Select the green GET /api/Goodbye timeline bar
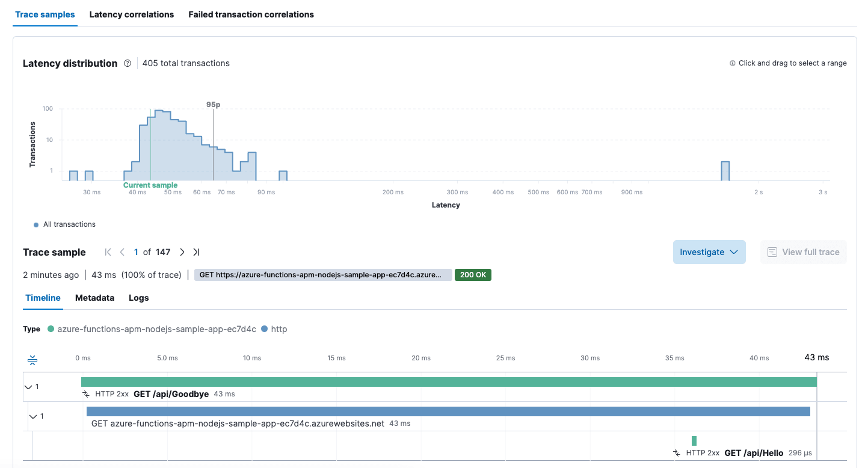This screenshot has width=868, height=468. click(x=448, y=382)
